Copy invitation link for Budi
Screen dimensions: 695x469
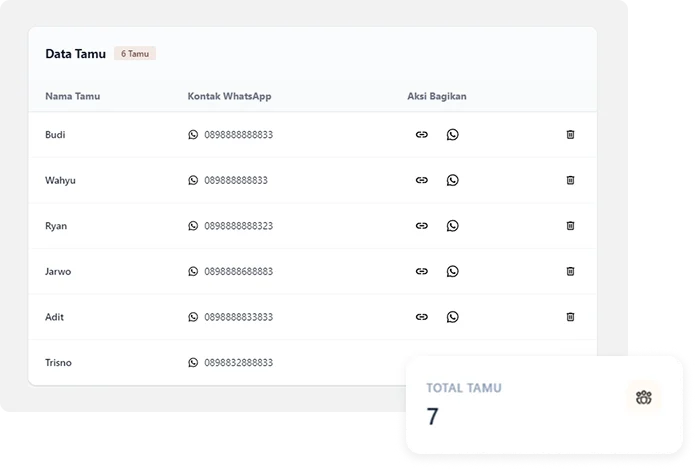click(421, 134)
